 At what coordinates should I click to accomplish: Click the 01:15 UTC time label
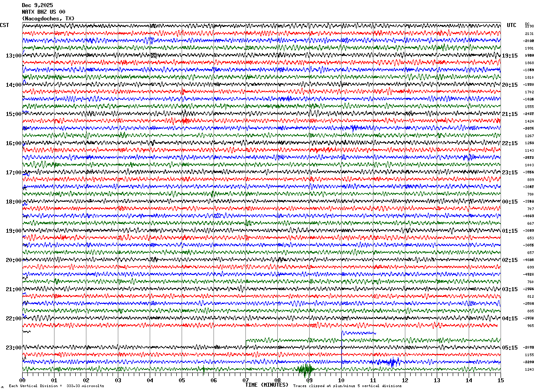pos(510,231)
